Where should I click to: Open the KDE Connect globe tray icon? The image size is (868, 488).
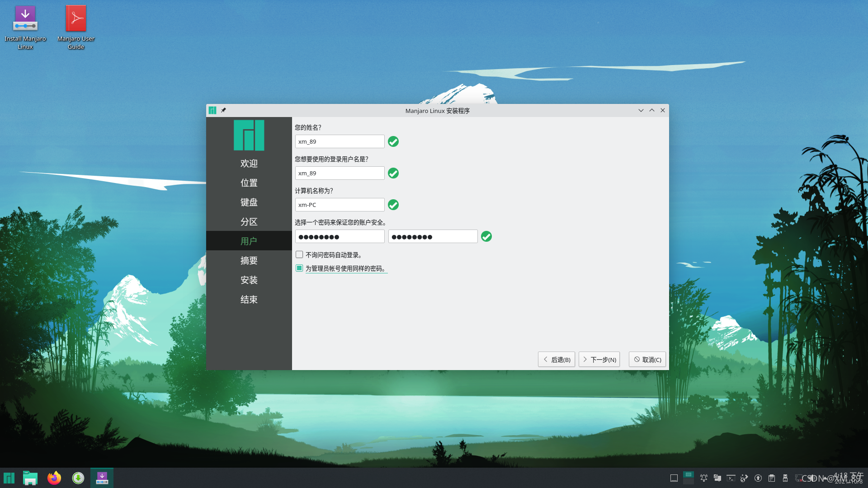pos(745,478)
